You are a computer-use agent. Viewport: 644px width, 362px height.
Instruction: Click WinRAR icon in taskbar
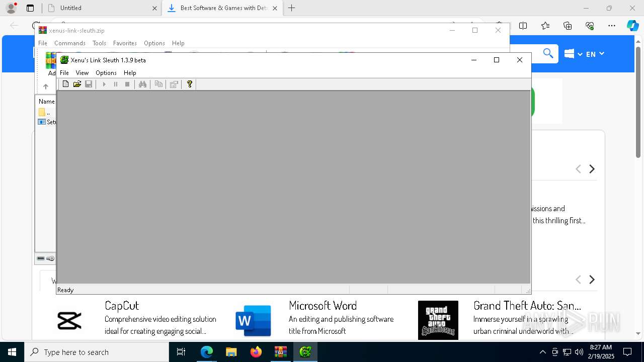click(x=280, y=352)
